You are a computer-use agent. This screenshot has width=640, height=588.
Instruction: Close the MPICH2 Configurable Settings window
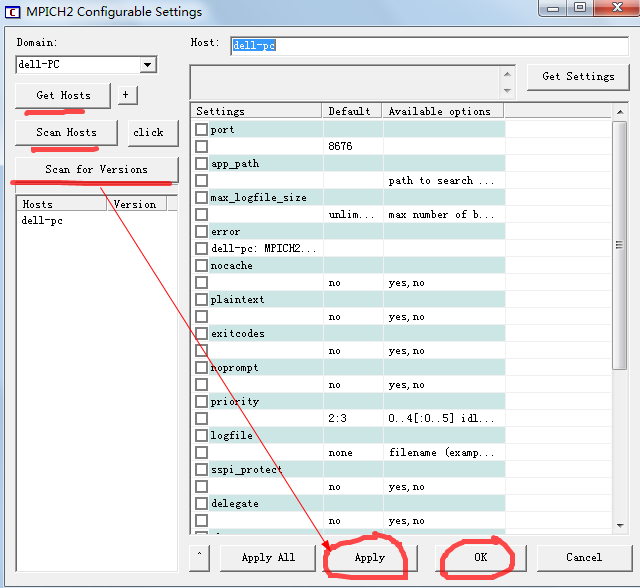pyautogui.click(x=617, y=8)
